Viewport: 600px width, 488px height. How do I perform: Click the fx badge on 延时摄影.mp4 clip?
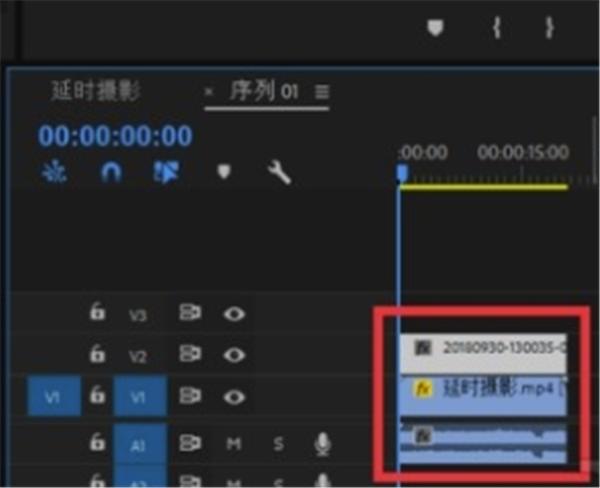click(x=422, y=389)
